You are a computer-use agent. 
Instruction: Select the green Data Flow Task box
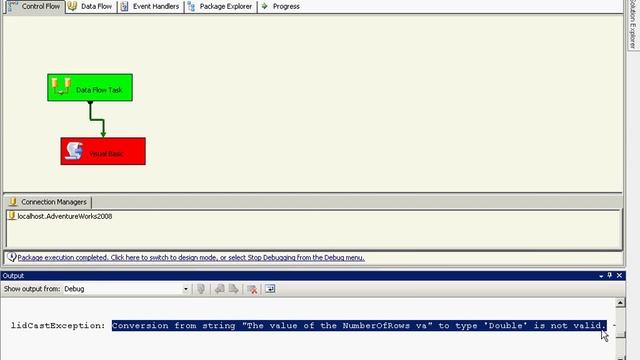click(90, 87)
